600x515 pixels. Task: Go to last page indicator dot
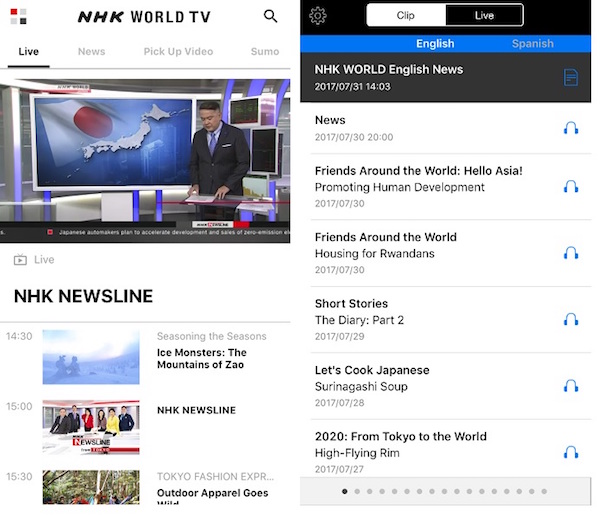[x=544, y=491]
